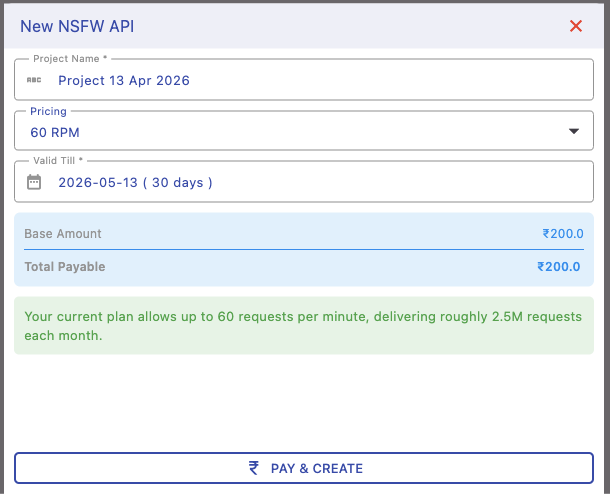
Task: Open the Valid Till date field
Action: coord(300,182)
